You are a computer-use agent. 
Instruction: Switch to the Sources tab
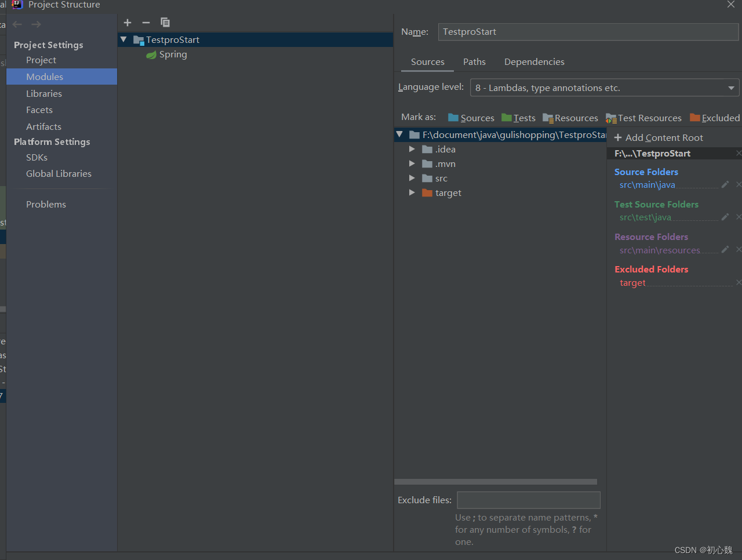pyautogui.click(x=428, y=62)
